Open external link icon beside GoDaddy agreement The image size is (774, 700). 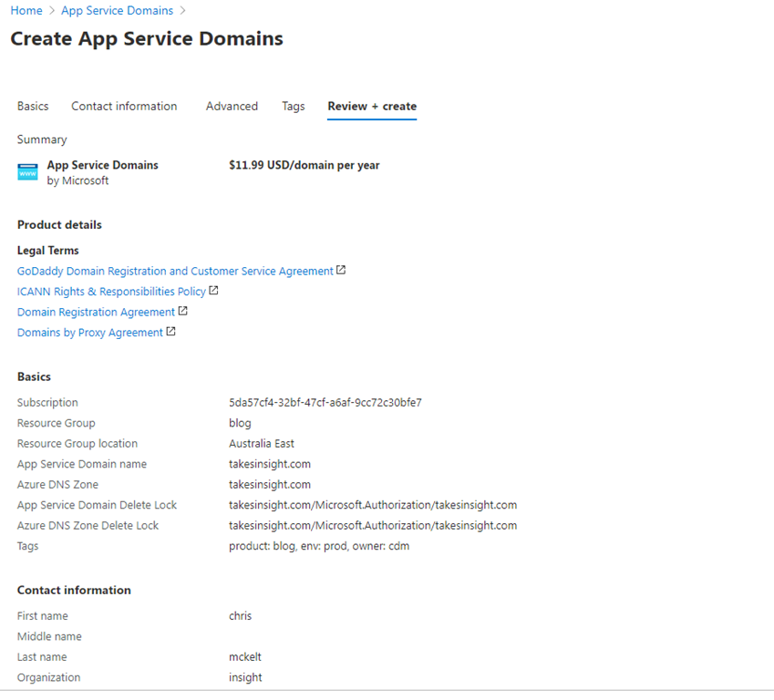click(341, 270)
